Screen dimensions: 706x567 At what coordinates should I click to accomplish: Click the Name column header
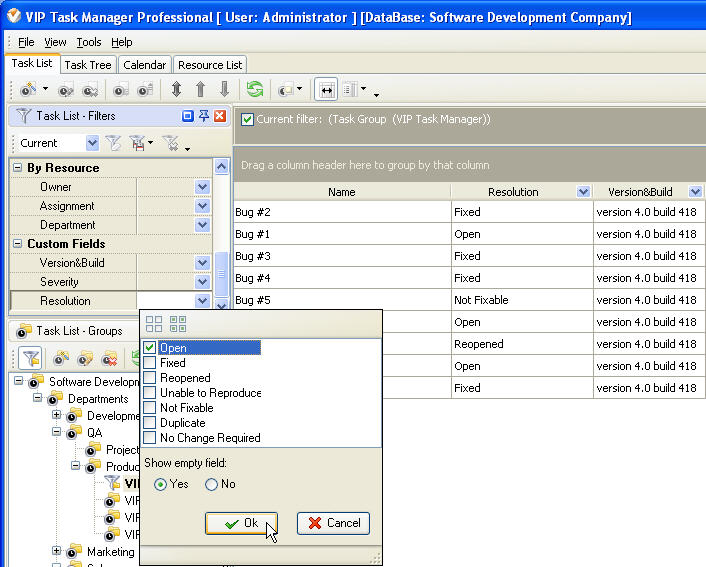pyautogui.click(x=342, y=192)
